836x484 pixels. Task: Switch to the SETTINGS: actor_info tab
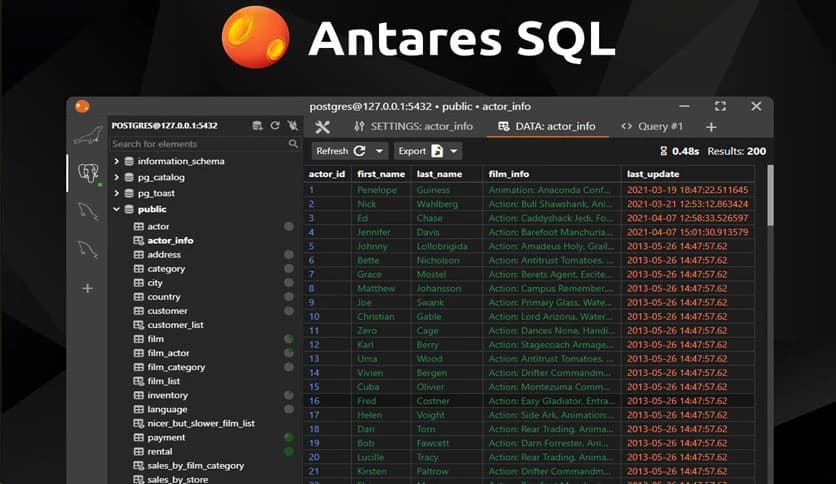click(413, 127)
